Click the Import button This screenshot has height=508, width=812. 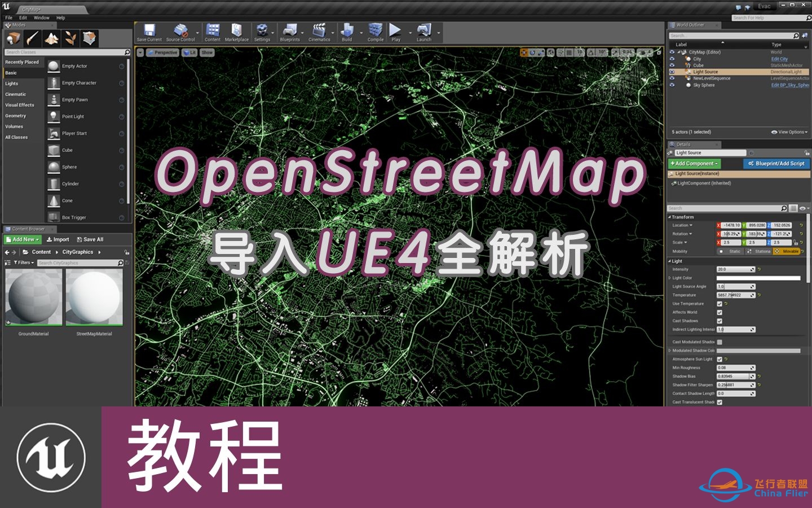point(58,239)
